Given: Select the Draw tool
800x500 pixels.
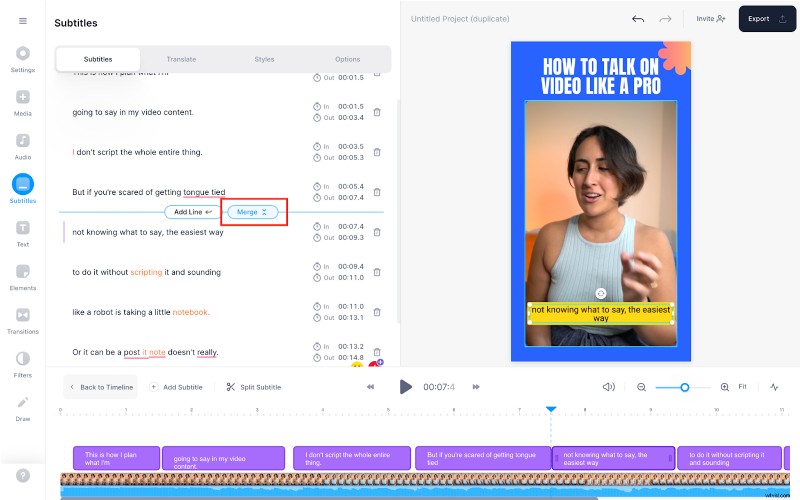Looking at the screenshot, I should (23, 408).
